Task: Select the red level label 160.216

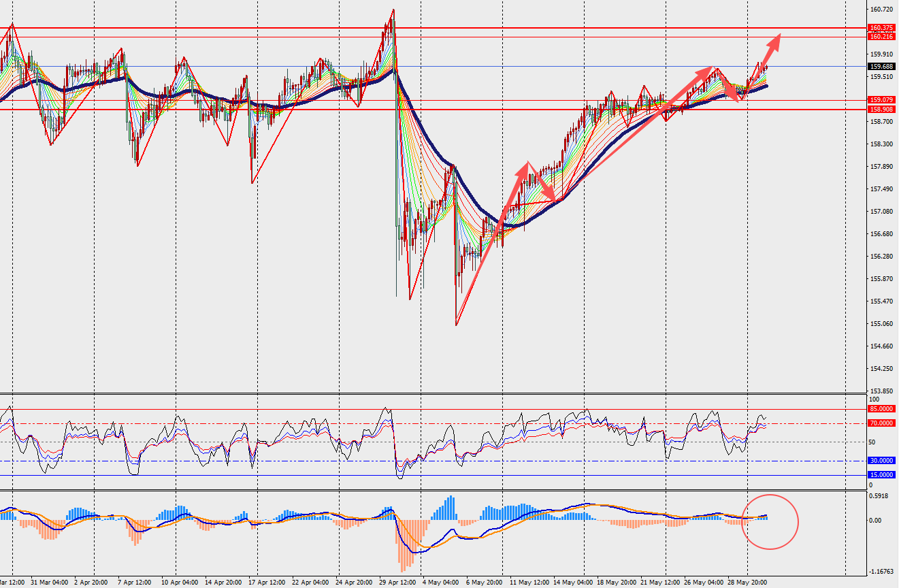Action: click(x=882, y=36)
